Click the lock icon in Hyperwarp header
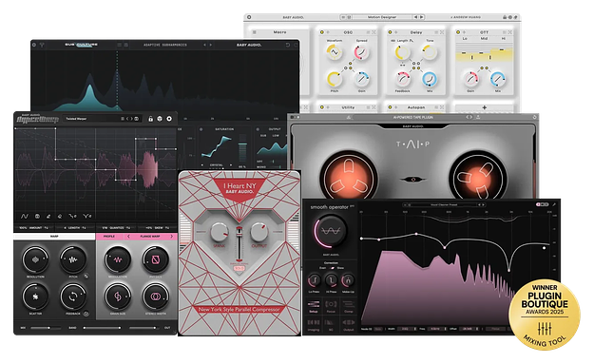 [150, 119]
